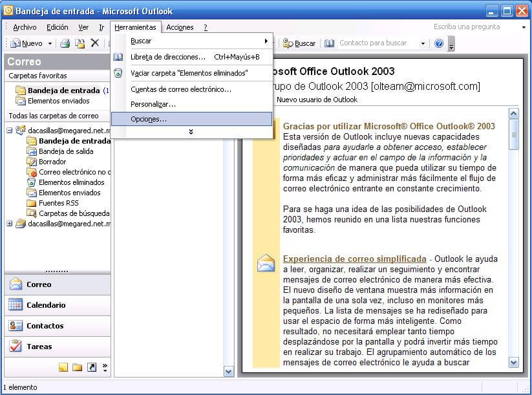Click the Move to Folder toolbar icon

point(80,43)
